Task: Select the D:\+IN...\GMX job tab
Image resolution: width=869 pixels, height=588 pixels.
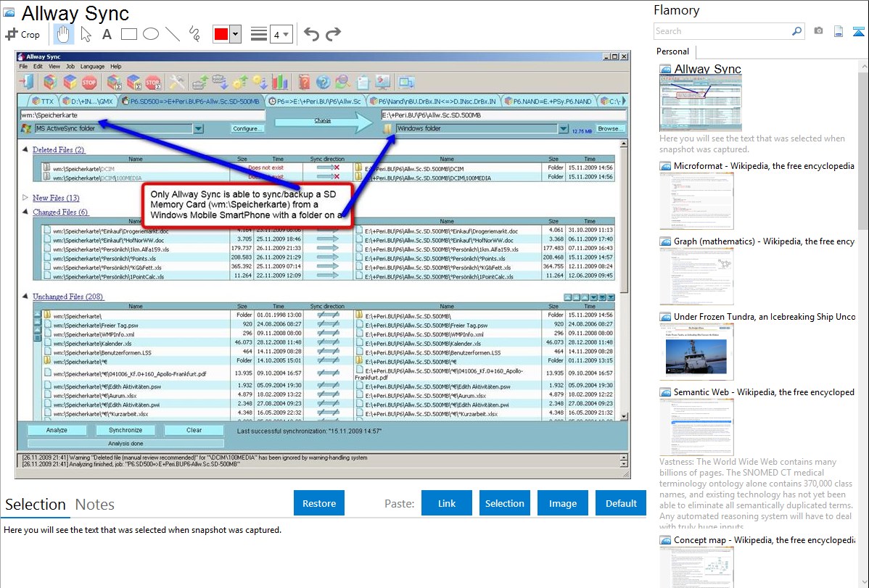Action: [x=88, y=102]
